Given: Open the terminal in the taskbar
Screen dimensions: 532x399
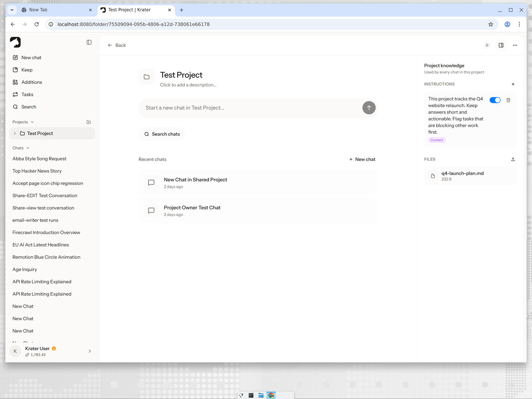Looking at the screenshot, I should click(x=251, y=395).
